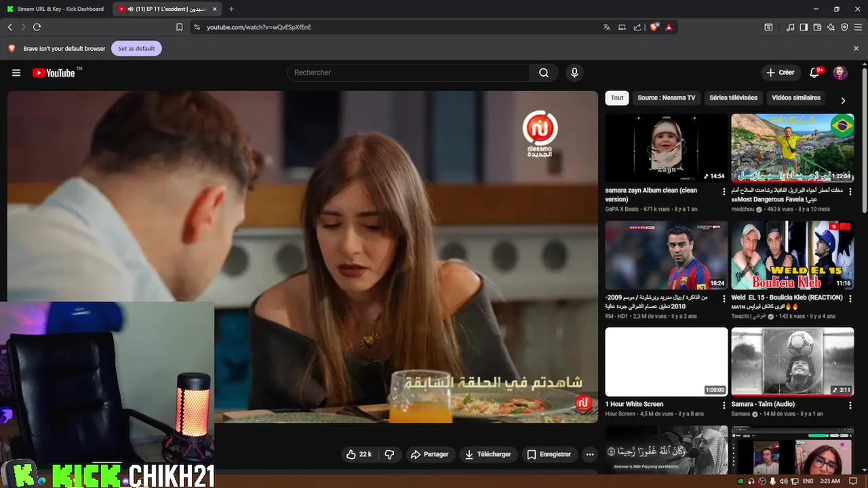Click the search magnifier button
This screenshot has width=868, height=488.
click(544, 73)
